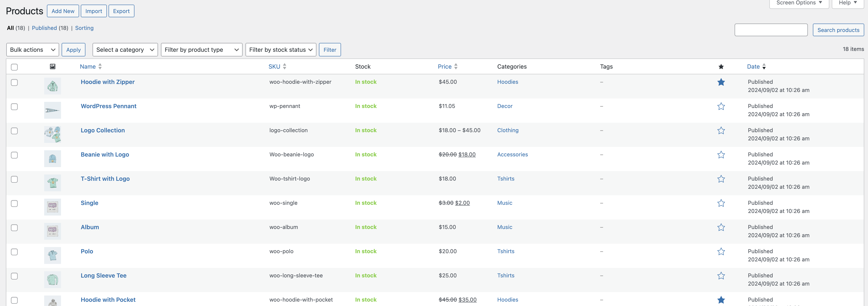Select the T-Shirt with Logo checkbox
This screenshot has width=868, height=306.
[x=14, y=179]
